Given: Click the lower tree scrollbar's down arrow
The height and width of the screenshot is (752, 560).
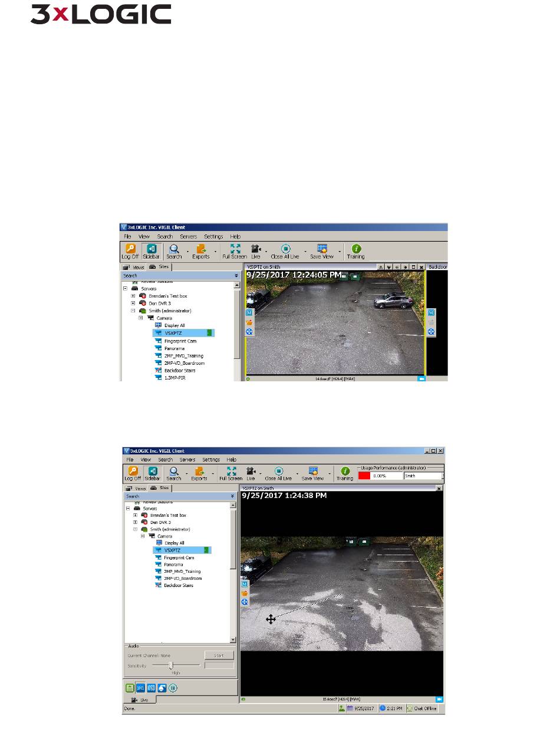Looking at the screenshot, I should 233,640.
